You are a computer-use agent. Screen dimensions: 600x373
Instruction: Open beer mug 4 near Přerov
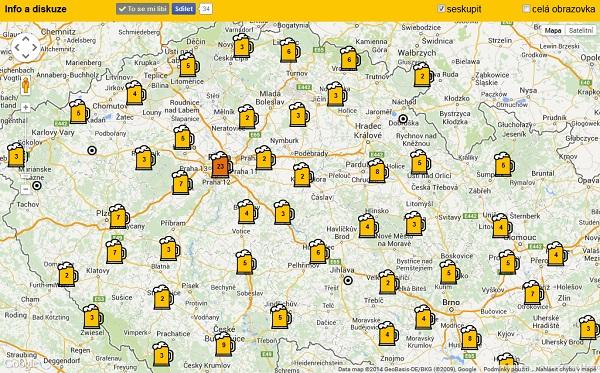point(557,254)
